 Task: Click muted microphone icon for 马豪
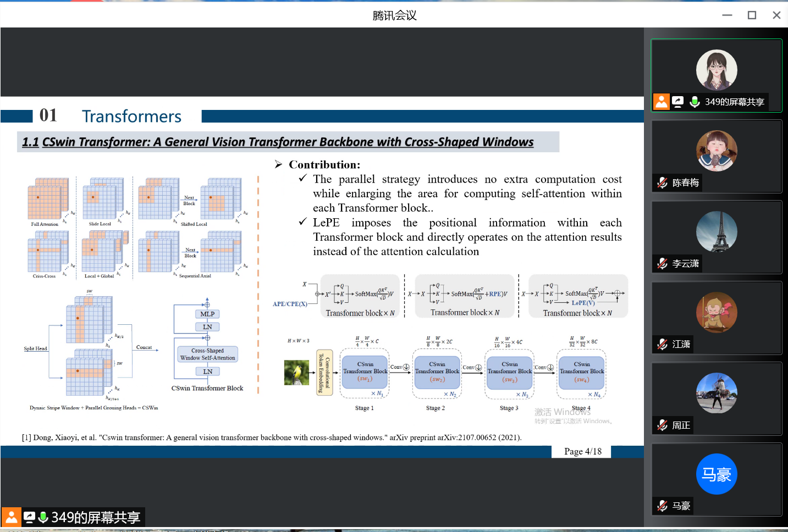(663, 506)
